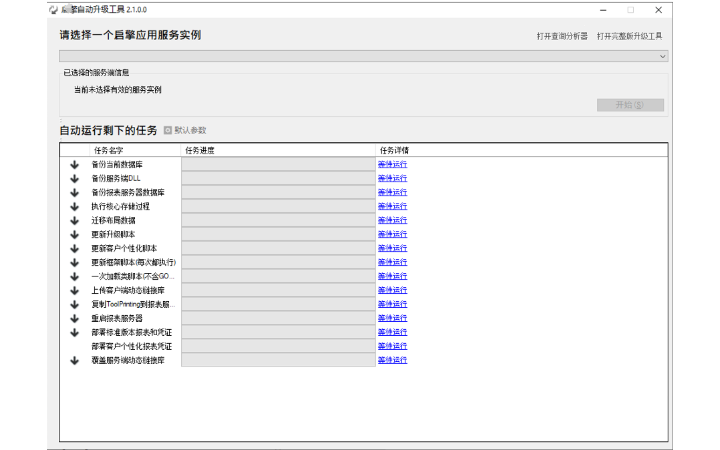This screenshot has height=450, width=720.
Task: Open 等待运行 link for 备份服务端DLL
Action: click(393, 178)
